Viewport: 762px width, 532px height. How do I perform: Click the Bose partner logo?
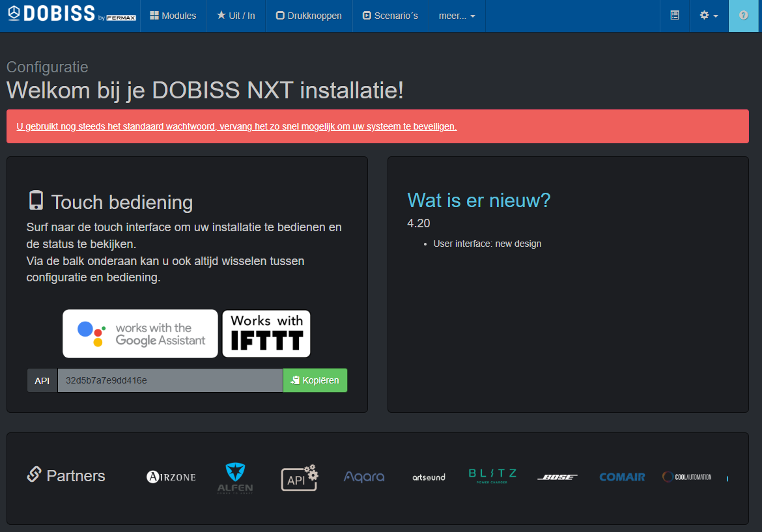tap(557, 477)
